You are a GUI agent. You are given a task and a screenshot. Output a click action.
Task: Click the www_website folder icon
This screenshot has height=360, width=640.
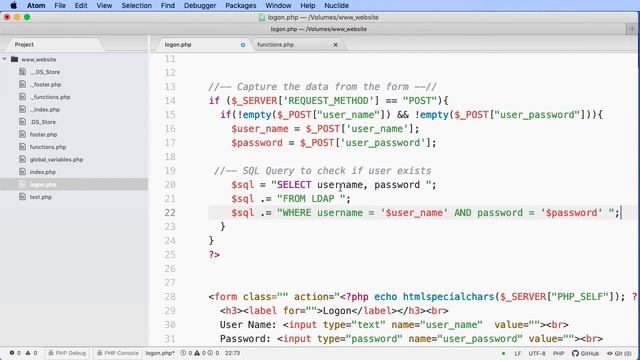15,59
